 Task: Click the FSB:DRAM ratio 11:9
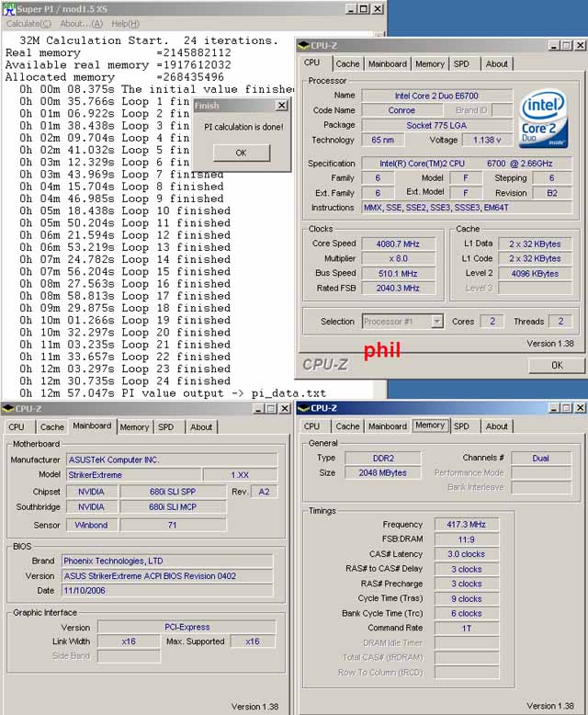(x=467, y=539)
